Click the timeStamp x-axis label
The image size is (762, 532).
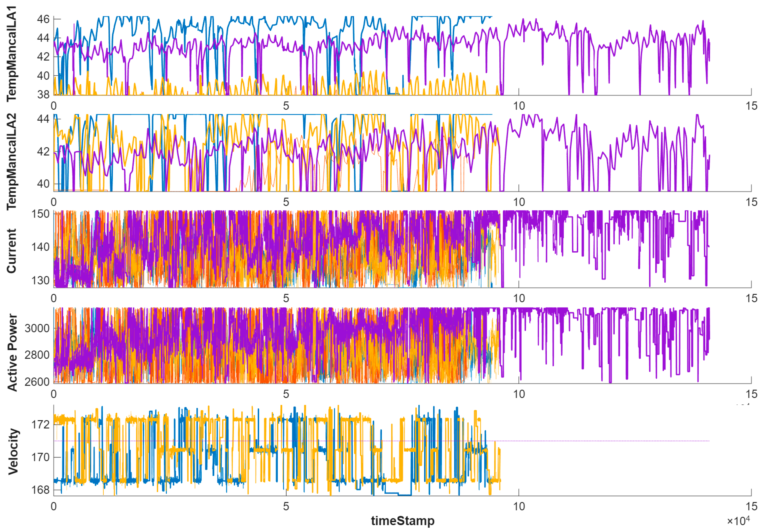click(x=402, y=521)
